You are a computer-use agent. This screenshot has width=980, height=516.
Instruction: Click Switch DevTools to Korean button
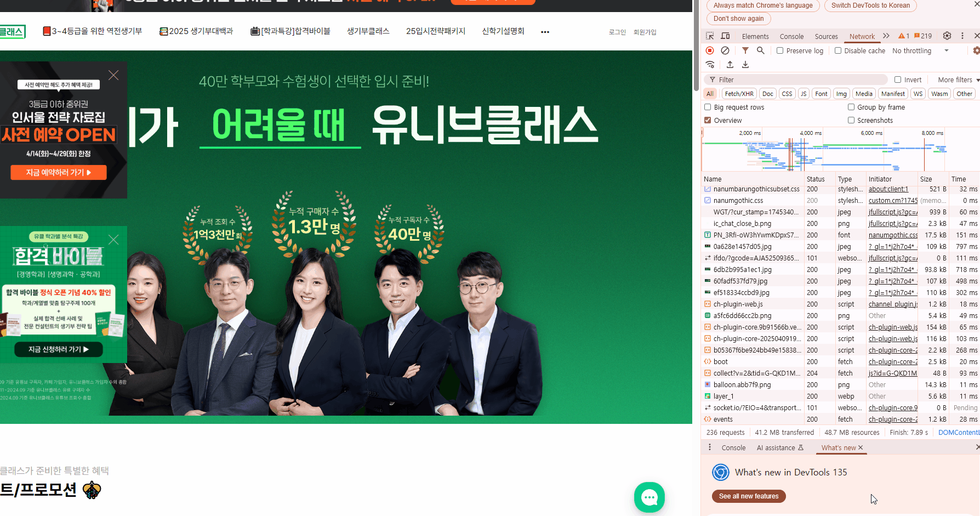click(870, 5)
